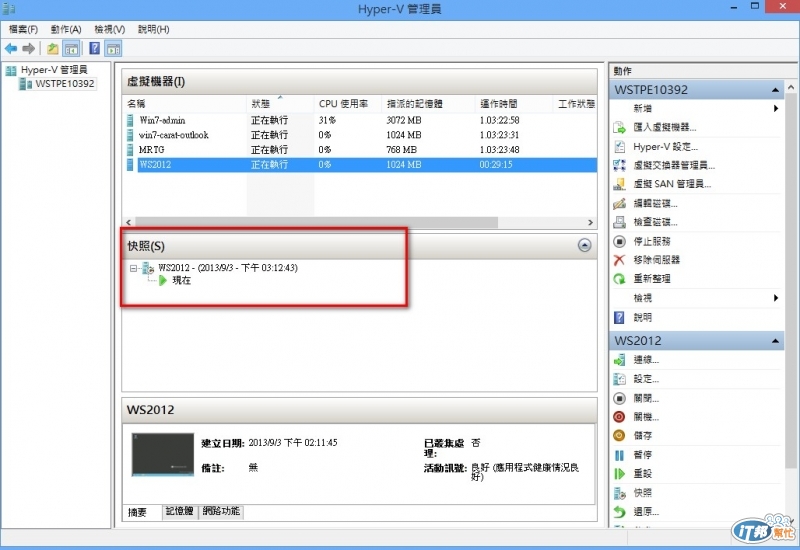Switch to the 記憶體 tab
800x550 pixels.
180,511
